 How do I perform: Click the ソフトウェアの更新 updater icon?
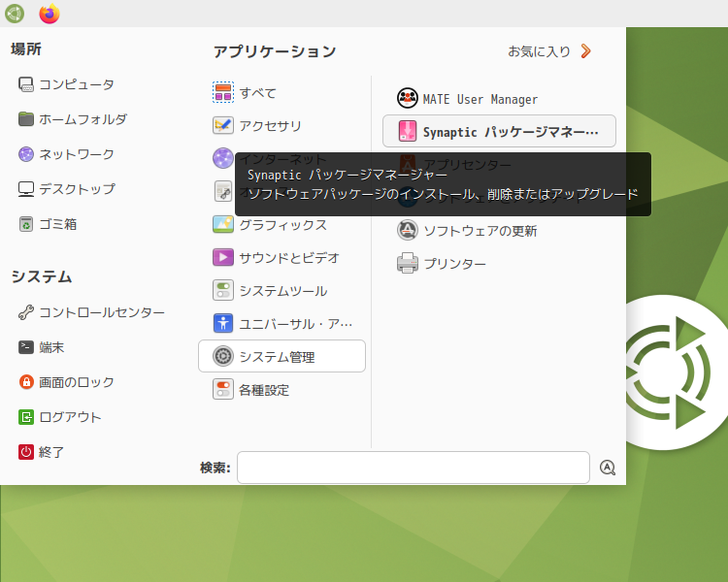pyautogui.click(x=407, y=230)
